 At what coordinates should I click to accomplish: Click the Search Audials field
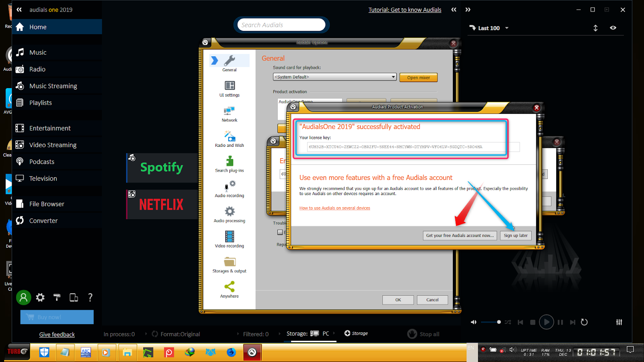click(x=281, y=25)
